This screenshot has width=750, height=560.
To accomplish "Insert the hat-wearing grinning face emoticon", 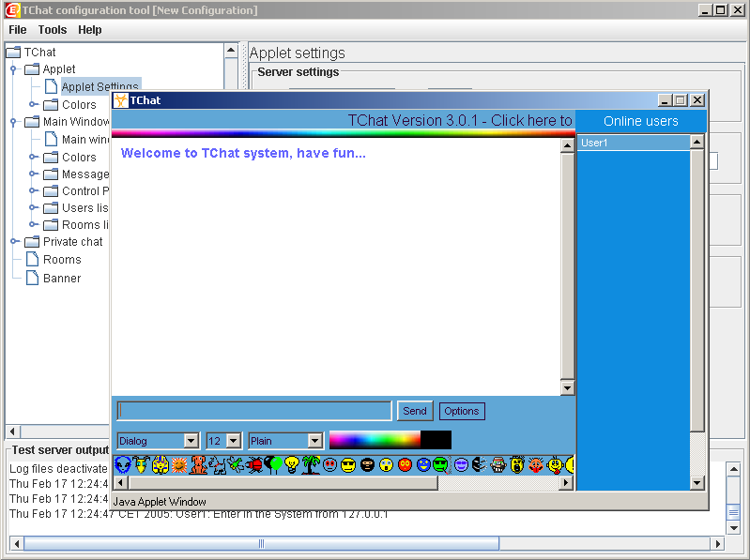I will [x=497, y=464].
